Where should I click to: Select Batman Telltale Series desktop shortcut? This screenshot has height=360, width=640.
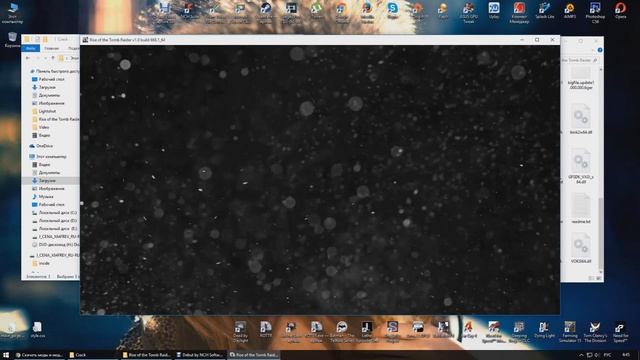tap(342, 331)
